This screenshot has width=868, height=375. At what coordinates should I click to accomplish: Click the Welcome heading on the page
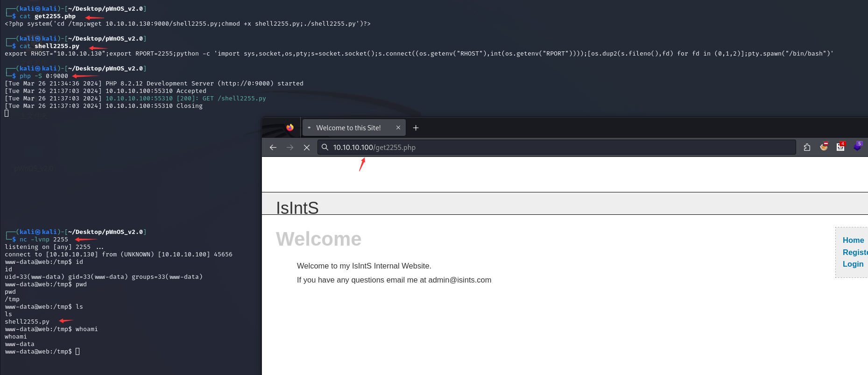click(x=318, y=239)
